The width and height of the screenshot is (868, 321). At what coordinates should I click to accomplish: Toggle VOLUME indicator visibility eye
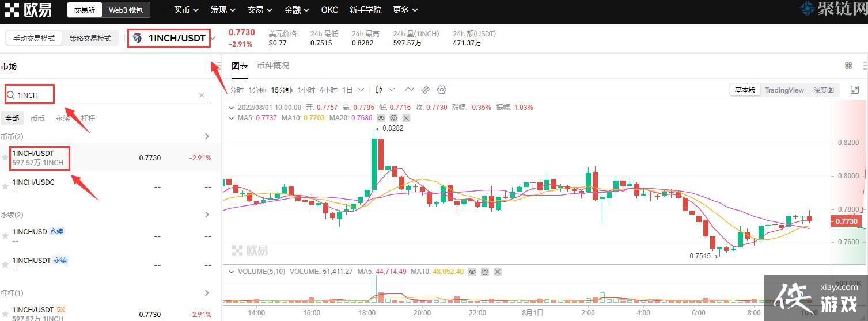point(472,272)
